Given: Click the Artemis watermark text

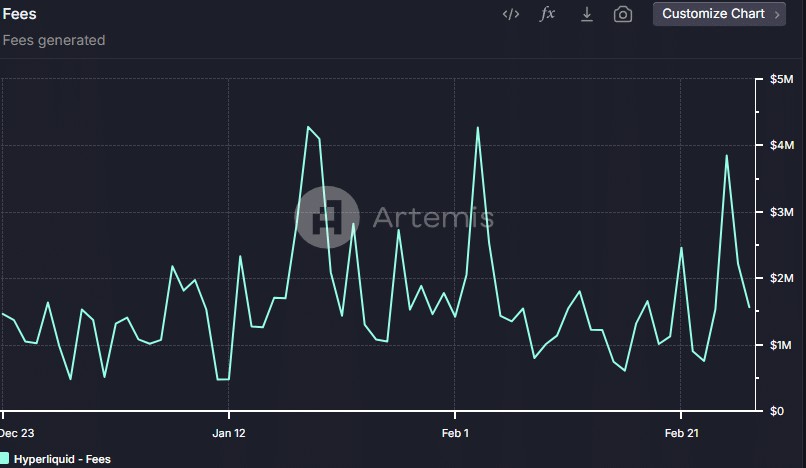Looking at the screenshot, I should click(433, 217).
